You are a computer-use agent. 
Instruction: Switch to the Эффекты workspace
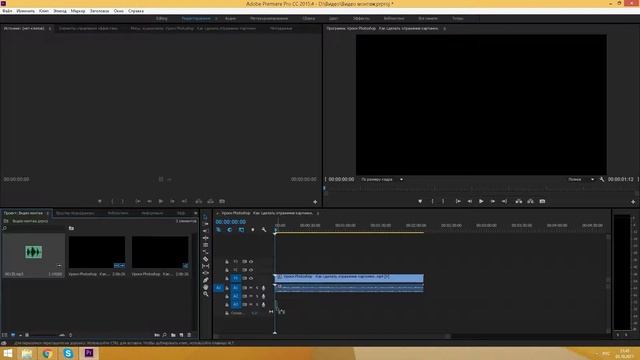pyautogui.click(x=361, y=19)
